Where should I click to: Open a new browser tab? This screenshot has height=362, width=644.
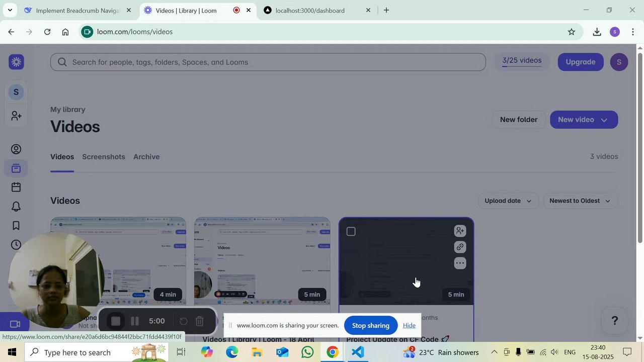pos(386,10)
